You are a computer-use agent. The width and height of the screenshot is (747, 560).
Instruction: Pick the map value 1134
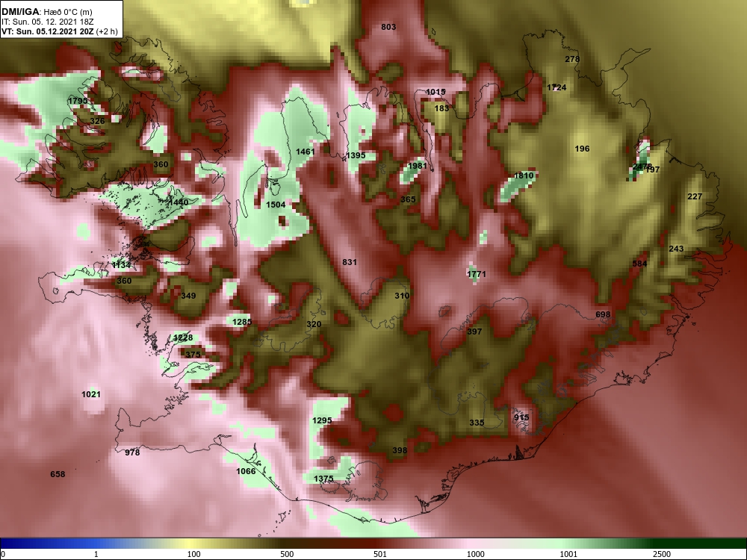coord(122,265)
